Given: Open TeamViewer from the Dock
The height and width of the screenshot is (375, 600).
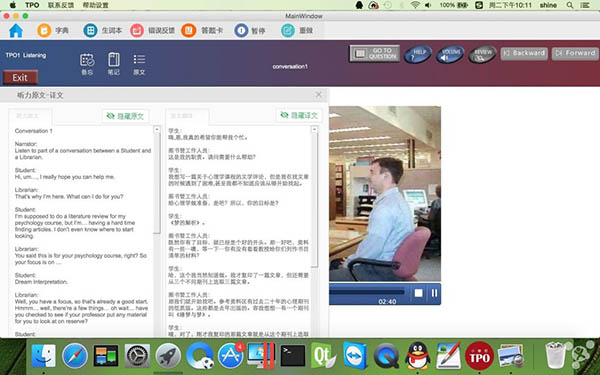Looking at the screenshot, I should tap(355, 356).
